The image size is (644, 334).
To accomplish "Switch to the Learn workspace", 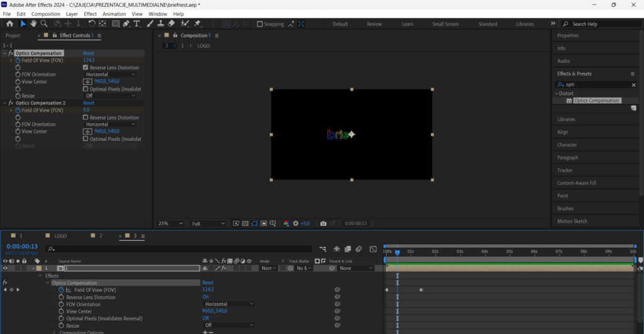I will tap(408, 24).
